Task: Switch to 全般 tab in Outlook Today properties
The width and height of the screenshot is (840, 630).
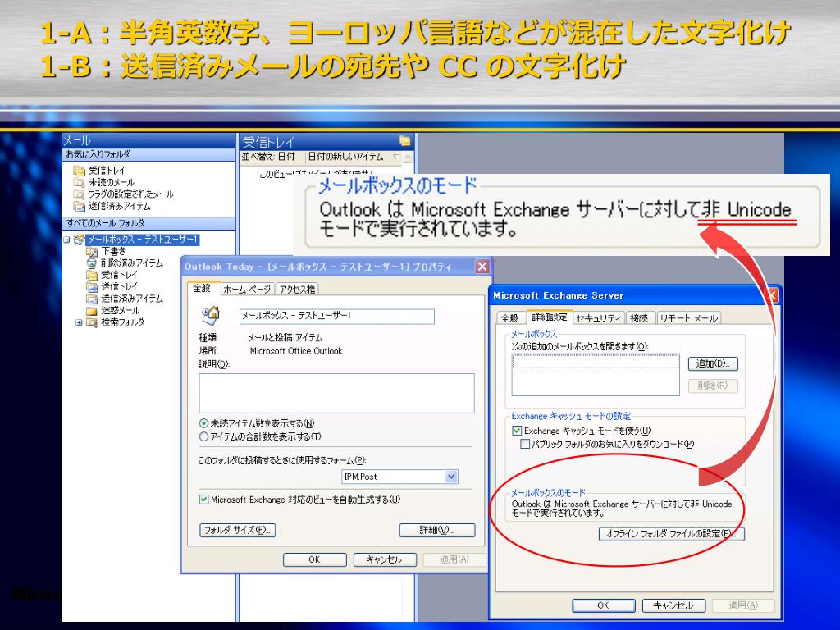Action: tap(202, 288)
